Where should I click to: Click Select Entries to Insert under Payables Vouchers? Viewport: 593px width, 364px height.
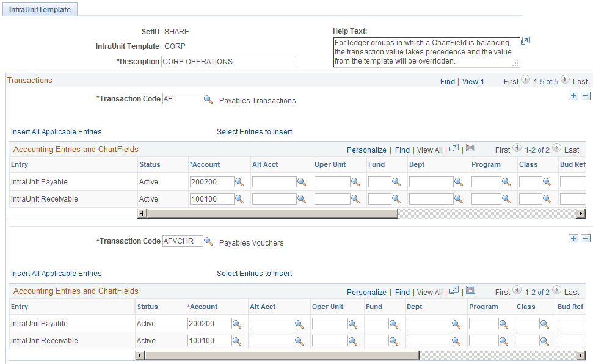[x=254, y=274]
